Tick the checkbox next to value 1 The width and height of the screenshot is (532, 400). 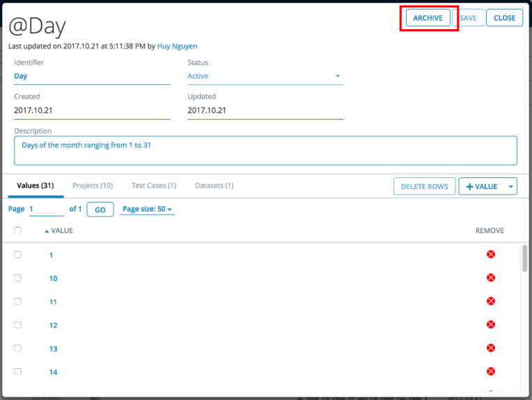tap(17, 255)
